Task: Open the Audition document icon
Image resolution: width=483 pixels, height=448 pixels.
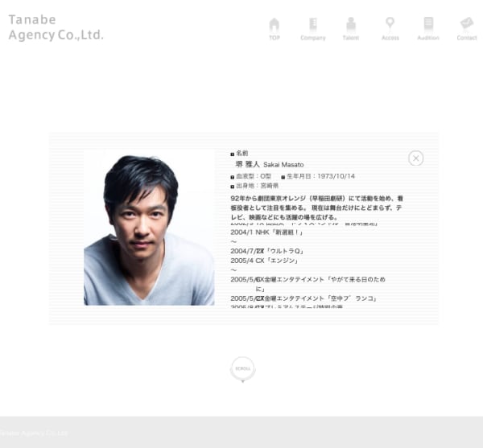Action: tap(428, 29)
